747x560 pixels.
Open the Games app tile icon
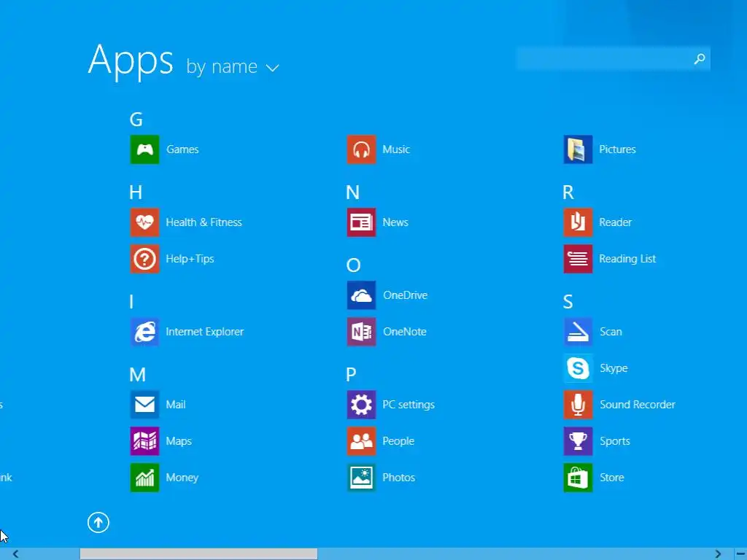click(145, 149)
